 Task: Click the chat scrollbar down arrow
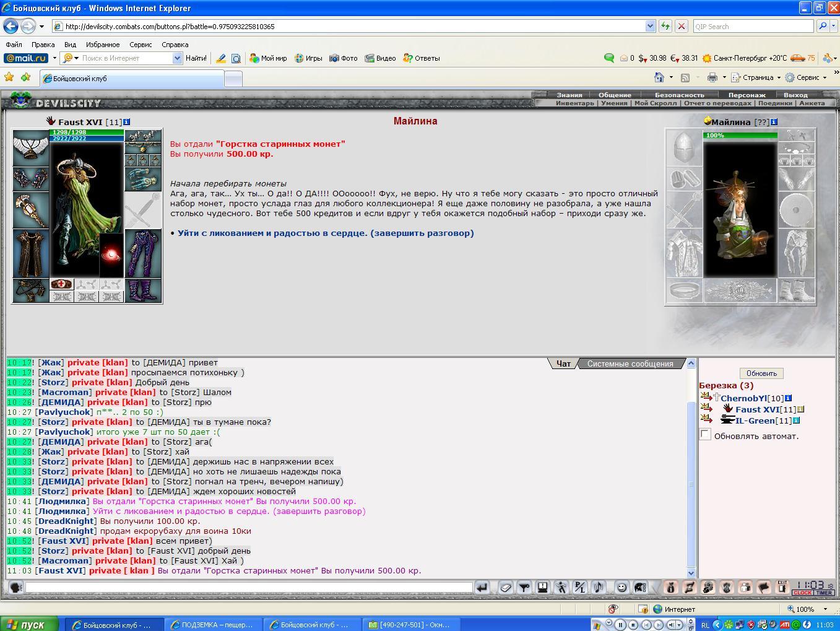pos(691,573)
